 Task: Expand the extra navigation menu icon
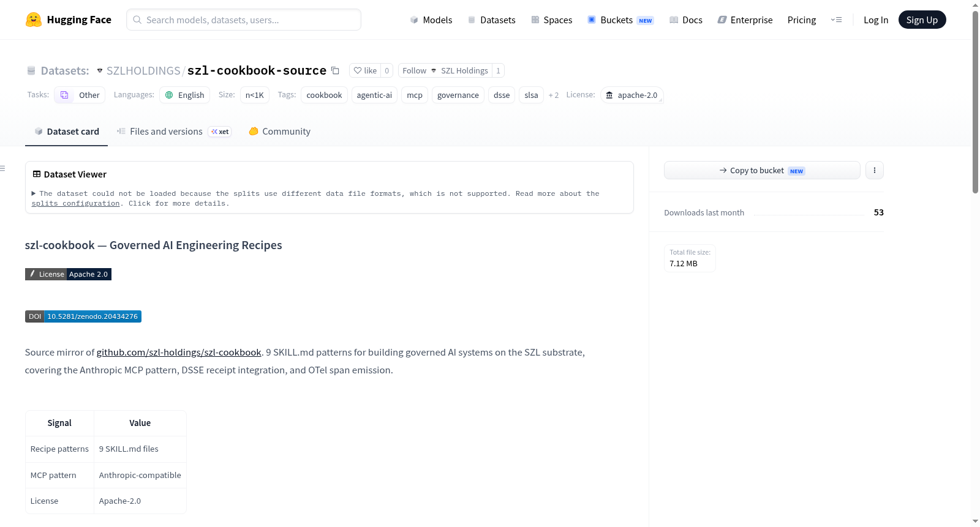coord(836,20)
